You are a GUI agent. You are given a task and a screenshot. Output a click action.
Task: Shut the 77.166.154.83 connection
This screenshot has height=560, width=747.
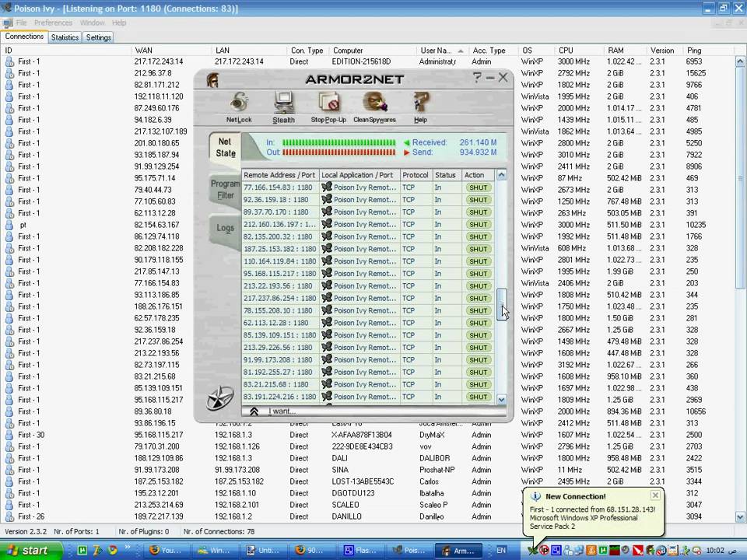[478, 187]
